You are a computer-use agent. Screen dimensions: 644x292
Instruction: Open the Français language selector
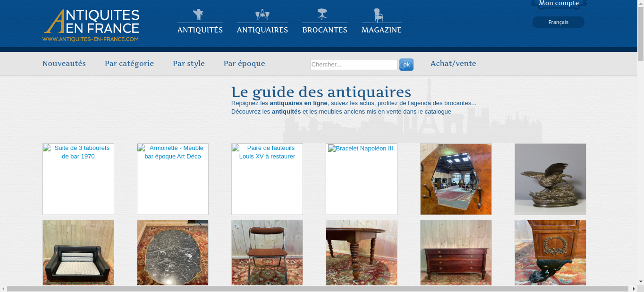[558, 22]
